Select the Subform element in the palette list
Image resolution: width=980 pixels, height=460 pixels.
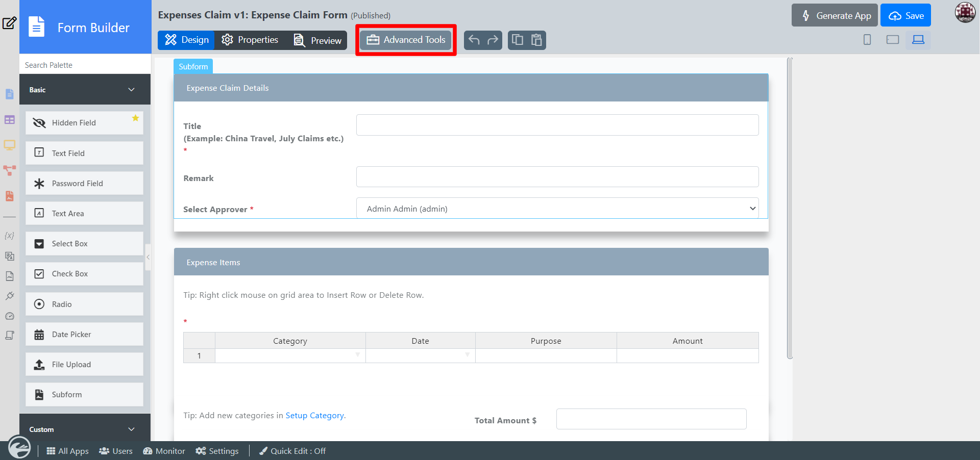[x=84, y=395]
